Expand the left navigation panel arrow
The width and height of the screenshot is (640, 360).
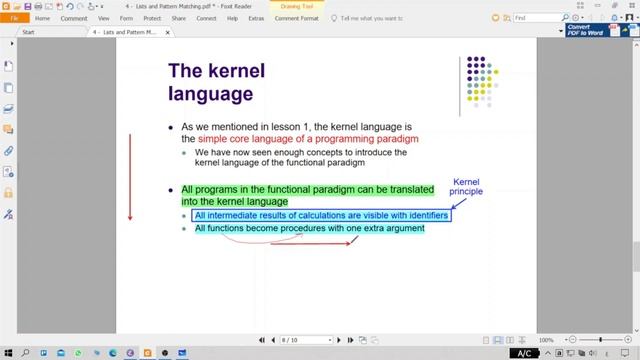pyautogui.click(x=12, y=43)
